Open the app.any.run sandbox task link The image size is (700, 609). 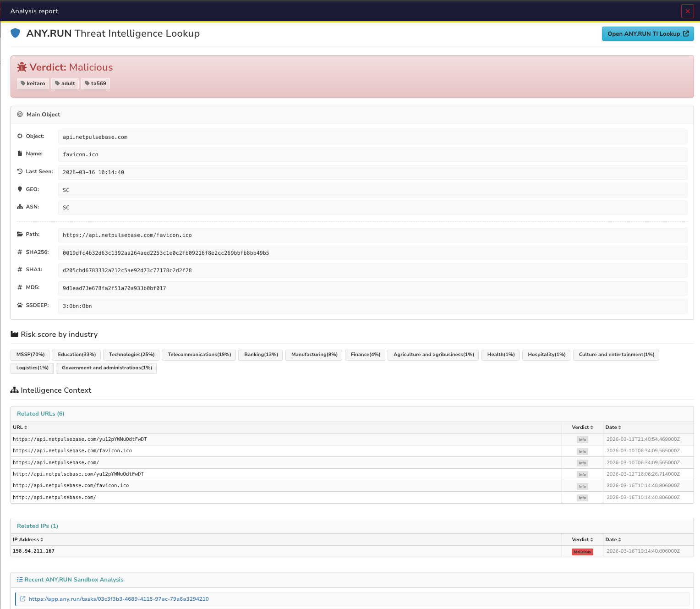coord(119,599)
